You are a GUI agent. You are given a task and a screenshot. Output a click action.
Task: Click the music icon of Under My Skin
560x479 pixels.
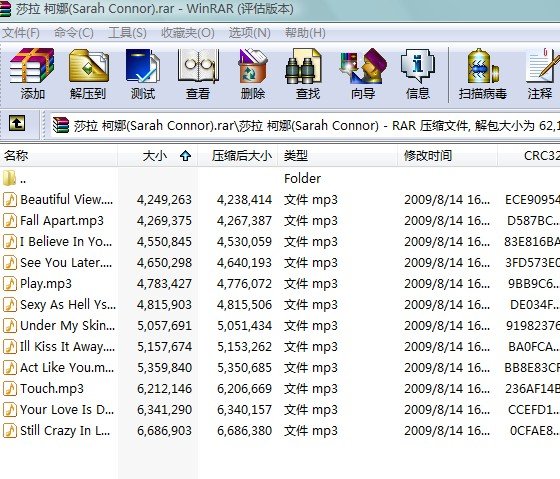pyautogui.click(x=10, y=325)
